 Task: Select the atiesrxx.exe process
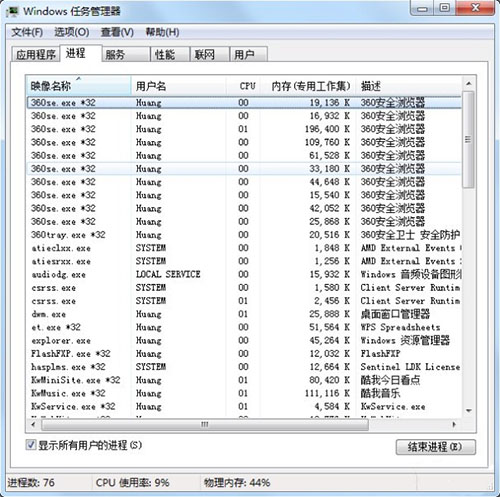click(x=244, y=261)
